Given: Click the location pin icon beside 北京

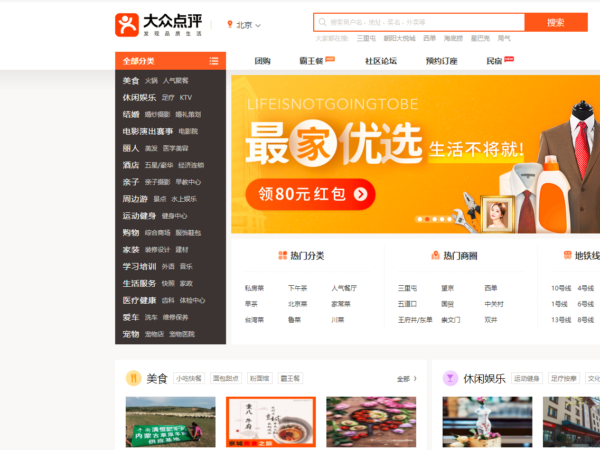Looking at the screenshot, I should pos(230,24).
